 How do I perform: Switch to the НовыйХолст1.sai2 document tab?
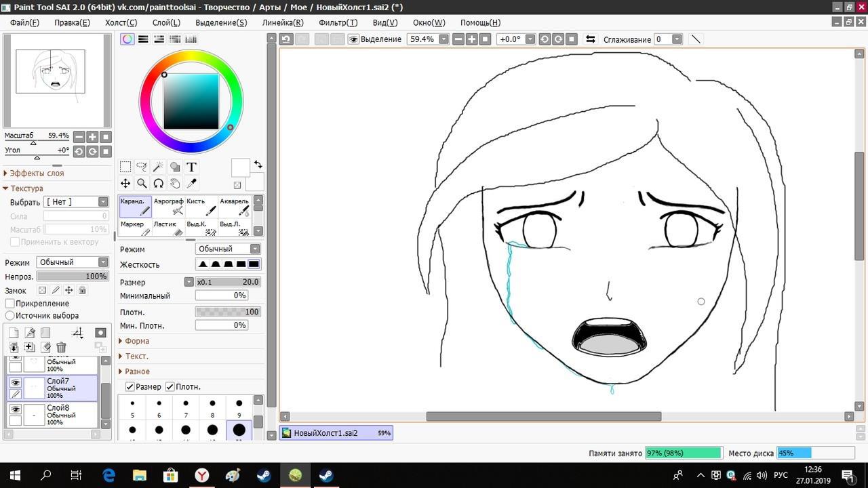pyautogui.click(x=336, y=433)
